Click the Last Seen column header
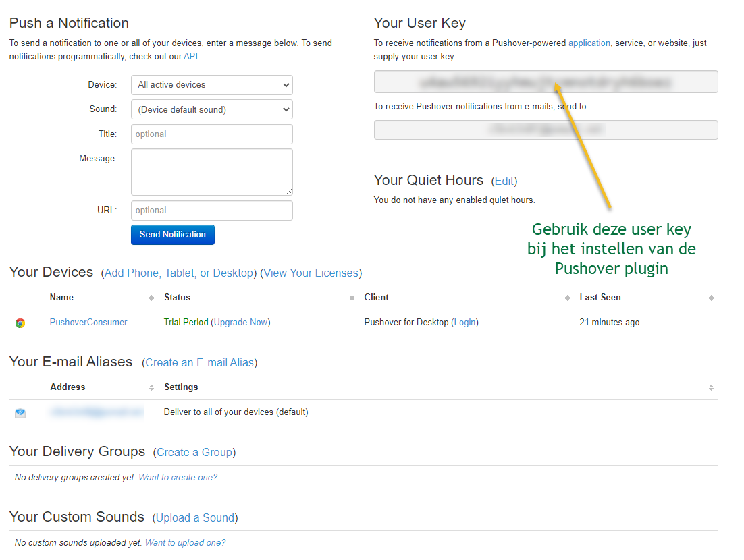This screenshot has height=560, width=744. tap(600, 298)
